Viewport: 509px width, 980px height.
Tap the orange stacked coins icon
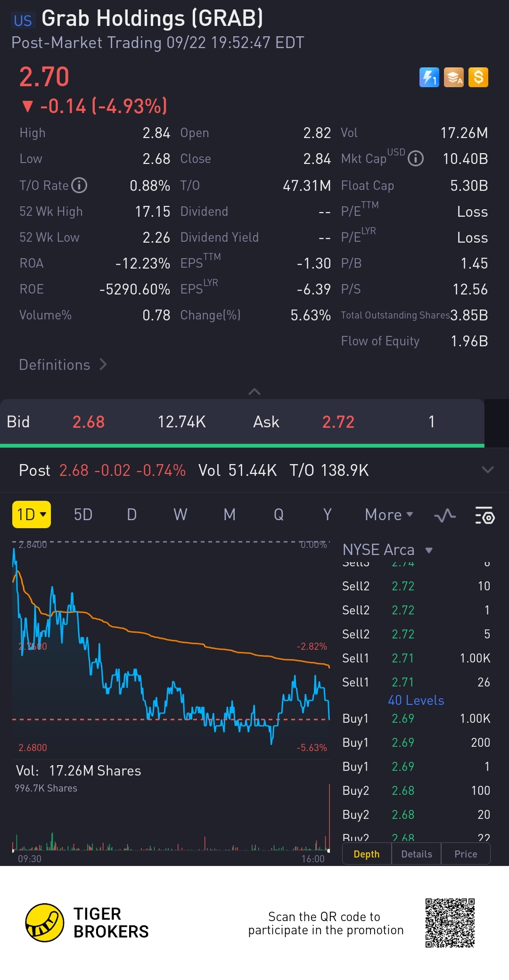click(x=453, y=77)
